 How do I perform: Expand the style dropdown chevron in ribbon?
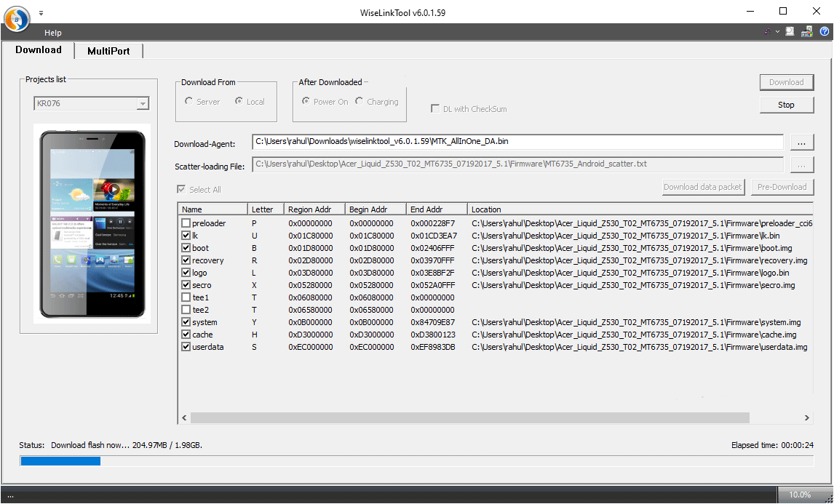(777, 32)
